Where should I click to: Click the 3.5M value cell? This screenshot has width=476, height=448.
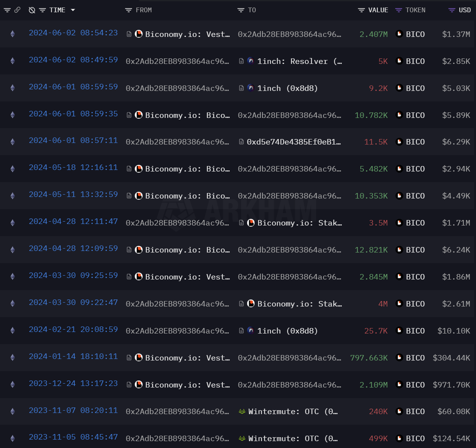pos(379,223)
